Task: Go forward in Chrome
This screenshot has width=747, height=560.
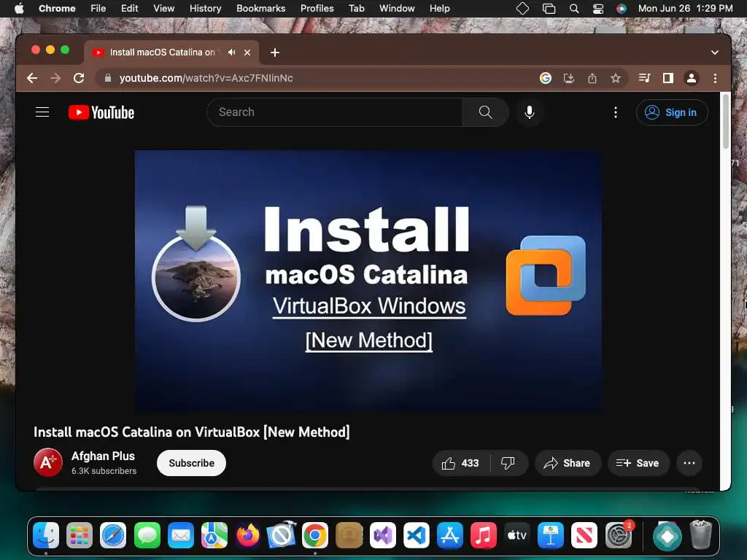Action: point(55,78)
